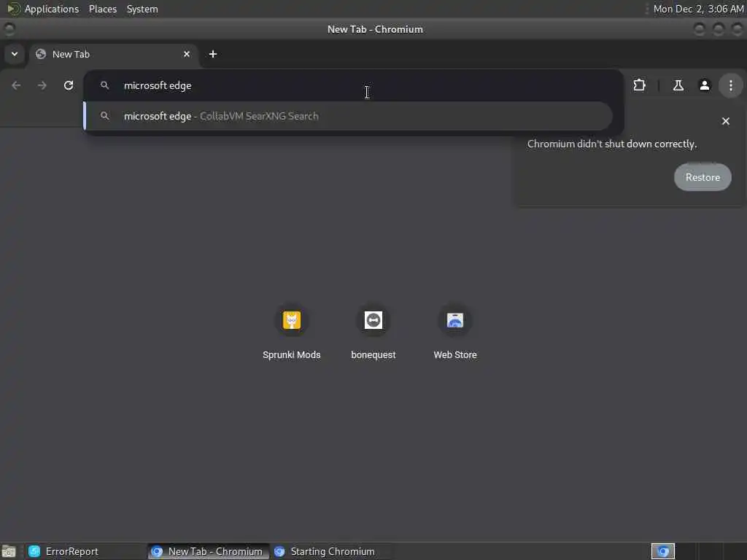
Task: Click search icon in the address bar
Action: [x=105, y=85]
